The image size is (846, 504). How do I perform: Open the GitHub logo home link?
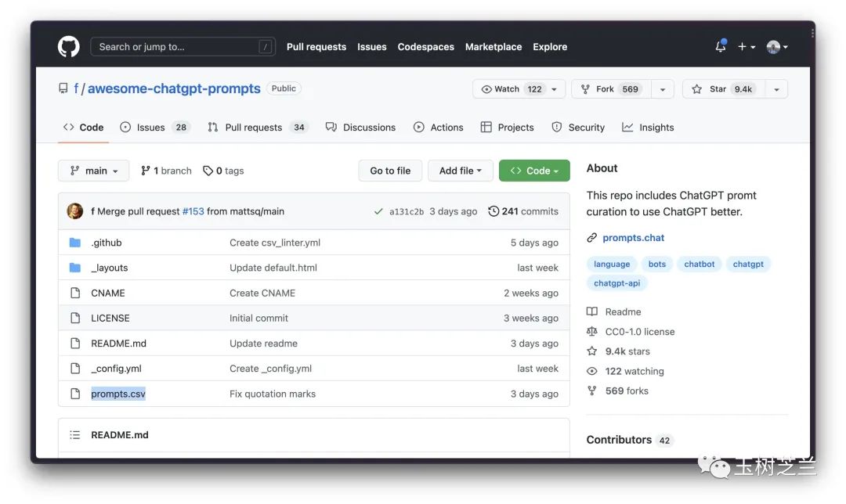point(68,47)
